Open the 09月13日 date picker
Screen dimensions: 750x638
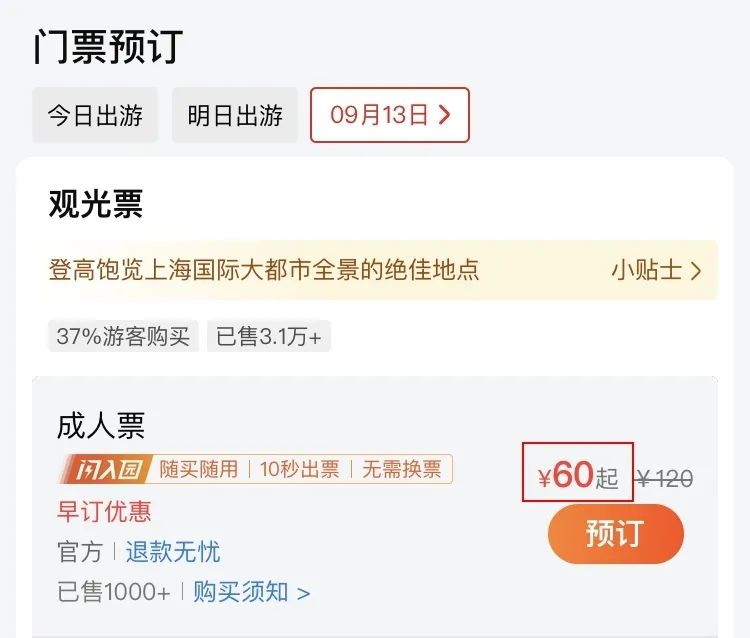[x=390, y=115]
